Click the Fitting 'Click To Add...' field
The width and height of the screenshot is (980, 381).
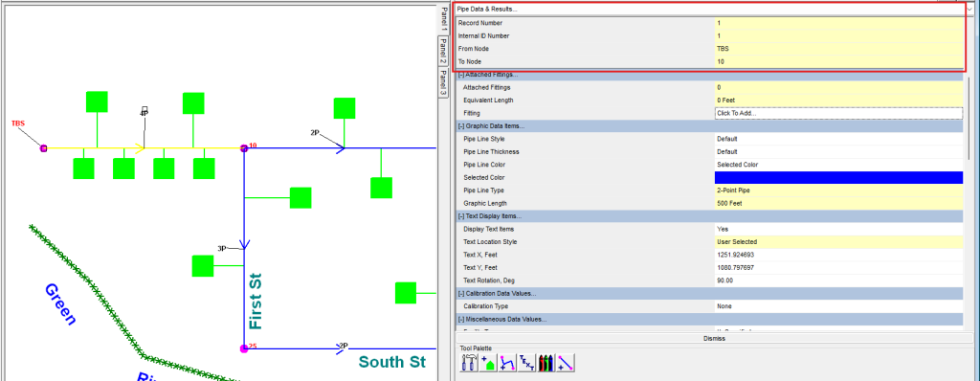pyautogui.click(x=838, y=113)
